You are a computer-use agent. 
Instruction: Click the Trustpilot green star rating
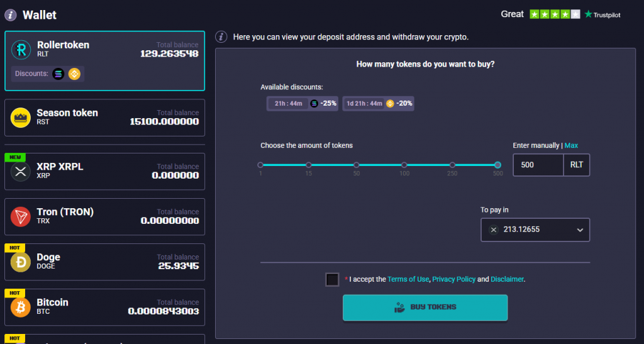[555, 14]
